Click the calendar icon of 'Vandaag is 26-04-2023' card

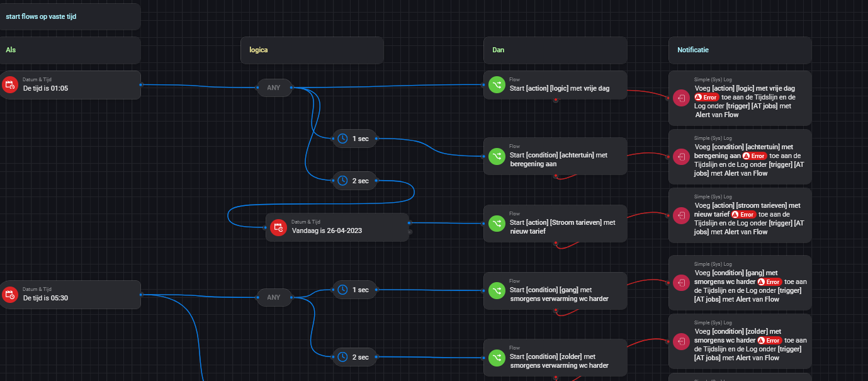(x=278, y=227)
